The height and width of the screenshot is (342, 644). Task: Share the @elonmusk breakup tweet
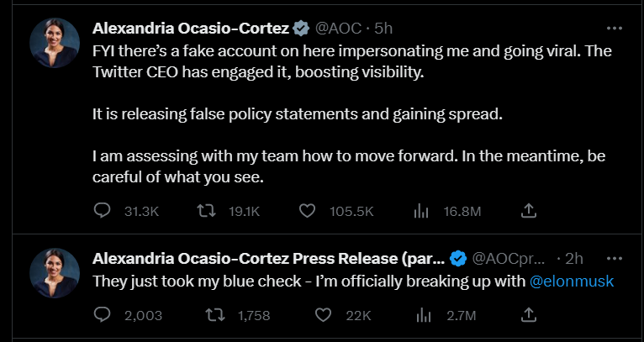point(529,315)
